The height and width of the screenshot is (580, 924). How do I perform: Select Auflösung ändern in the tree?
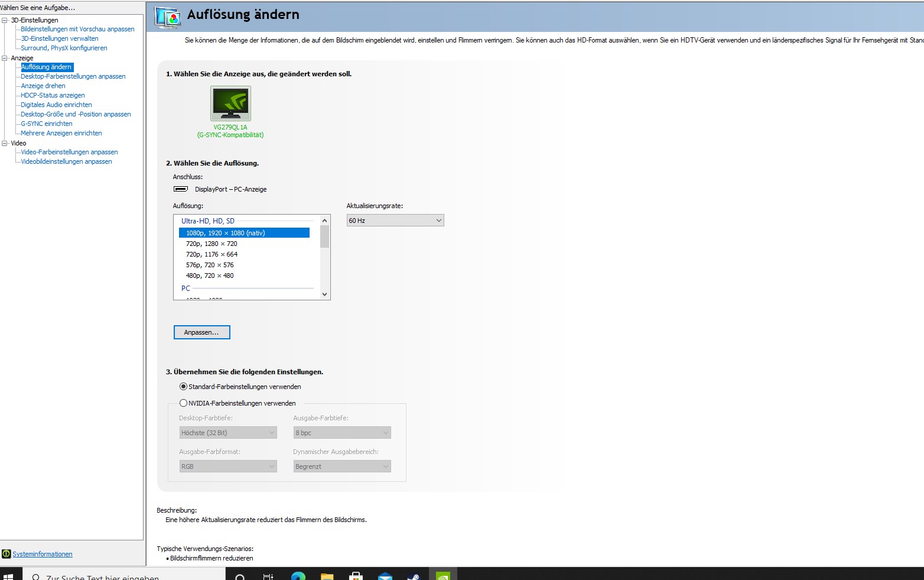pyautogui.click(x=47, y=67)
